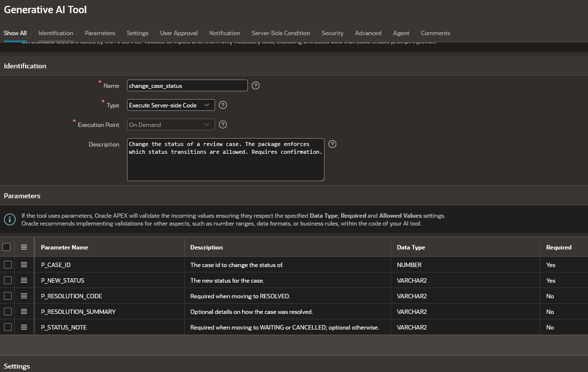Click 'Required when moving to WAITING or CANCELLED' cell

287,327
